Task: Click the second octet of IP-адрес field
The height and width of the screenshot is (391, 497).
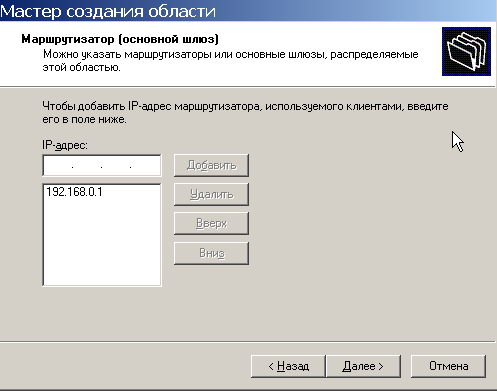Action: pos(87,166)
